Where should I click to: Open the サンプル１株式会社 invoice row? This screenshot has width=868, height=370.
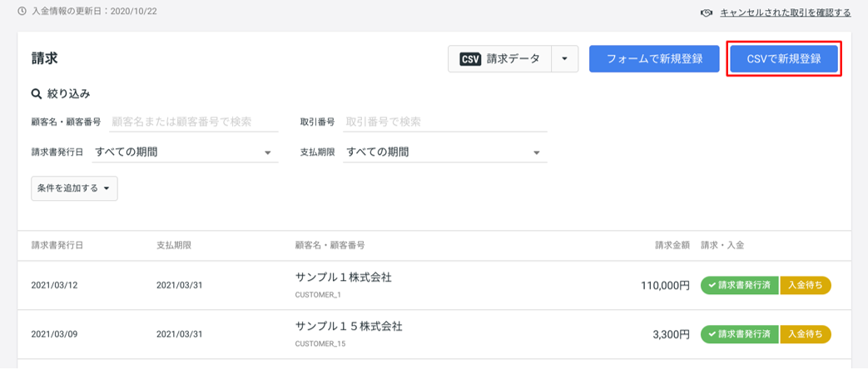coord(434,285)
